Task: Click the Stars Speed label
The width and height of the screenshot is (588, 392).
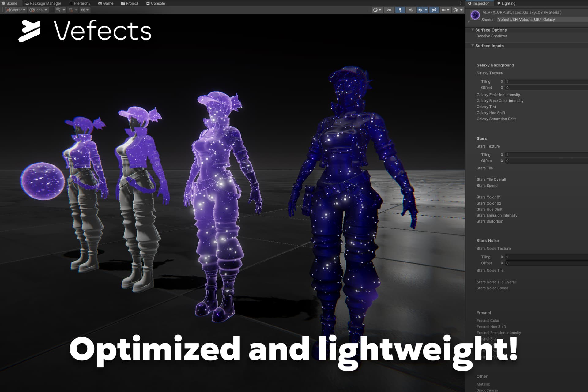Action: point(487,186)
